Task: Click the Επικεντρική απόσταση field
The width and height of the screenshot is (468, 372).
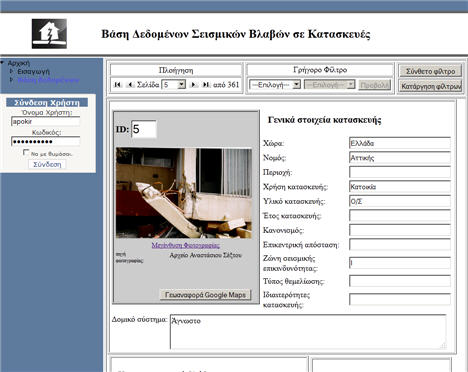Action: 400,245
